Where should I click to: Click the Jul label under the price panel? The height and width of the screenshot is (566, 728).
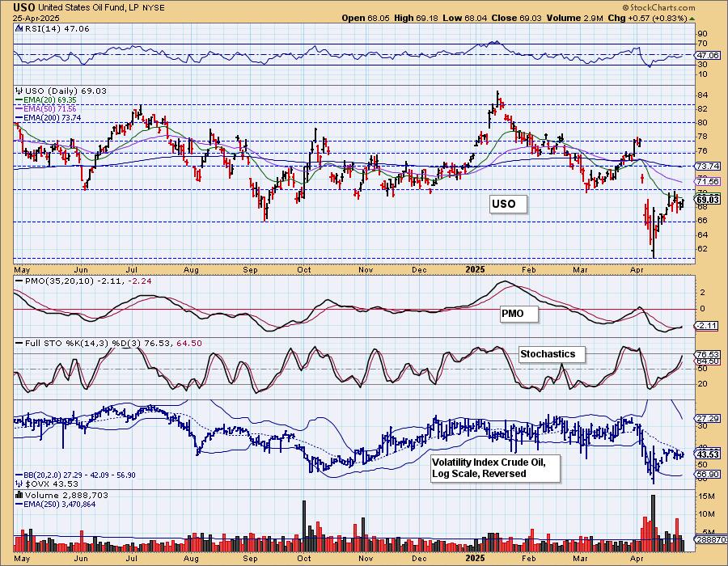133,270
